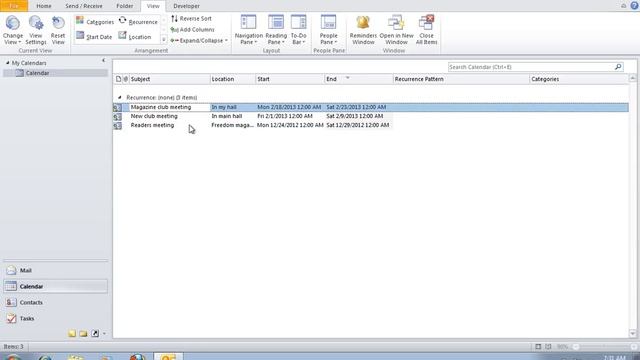Sort by the attachment column header

coord(126,79)
